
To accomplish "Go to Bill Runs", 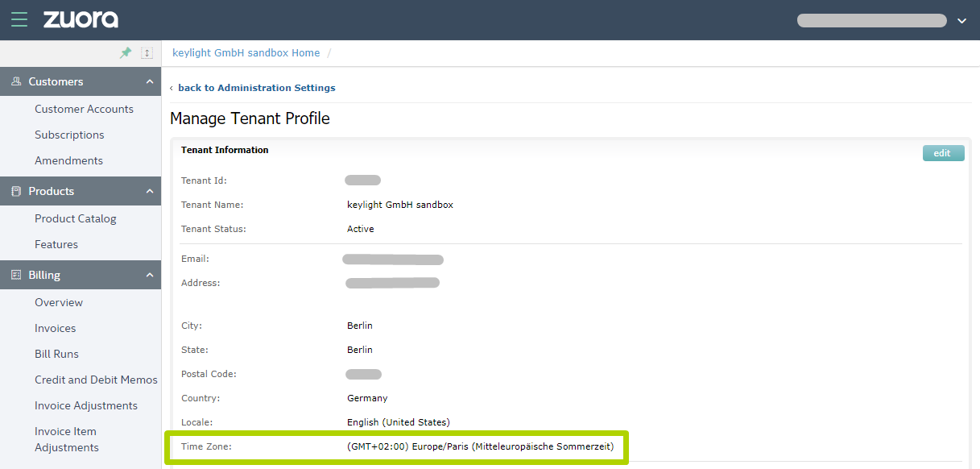I will 56,354.
